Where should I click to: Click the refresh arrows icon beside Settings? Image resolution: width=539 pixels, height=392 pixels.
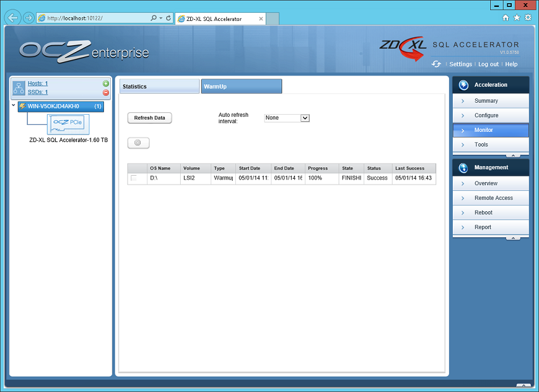436,64
